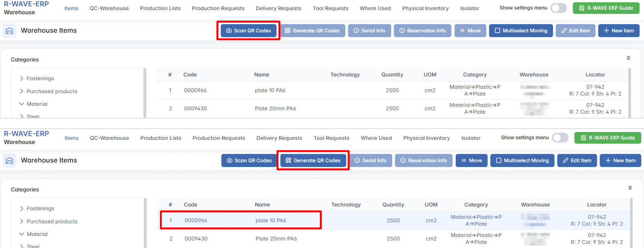Click item code 0009430 in the lower table

click(x=196, y=239)
